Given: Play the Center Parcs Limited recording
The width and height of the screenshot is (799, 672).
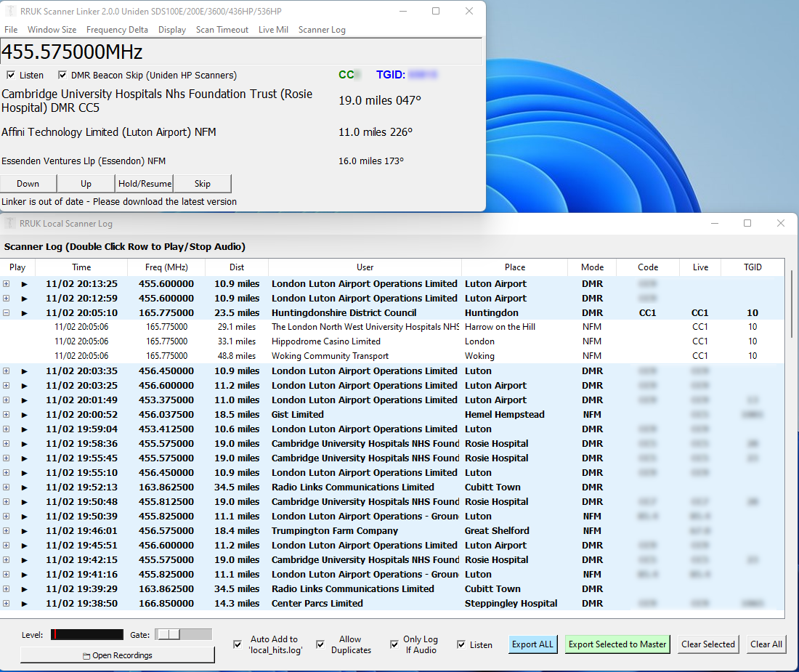Looking at the screenshot, I should 25,603.
